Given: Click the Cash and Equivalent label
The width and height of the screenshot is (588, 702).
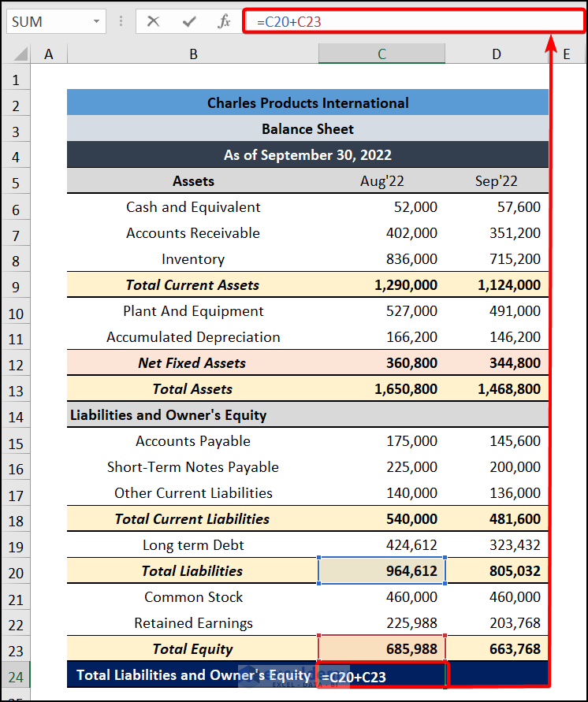Looking at the screenshot, I should tap(193, 207).
